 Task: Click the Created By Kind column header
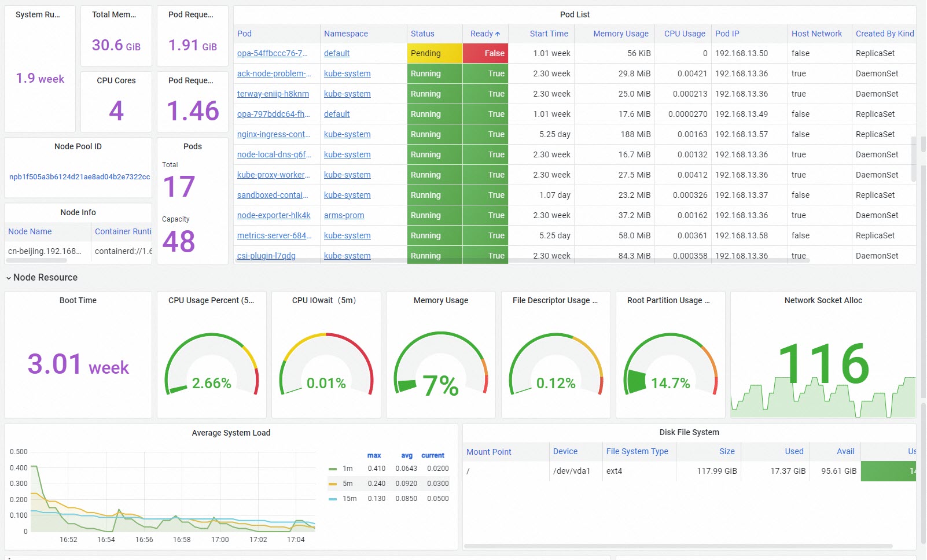(x=885, y=34)
